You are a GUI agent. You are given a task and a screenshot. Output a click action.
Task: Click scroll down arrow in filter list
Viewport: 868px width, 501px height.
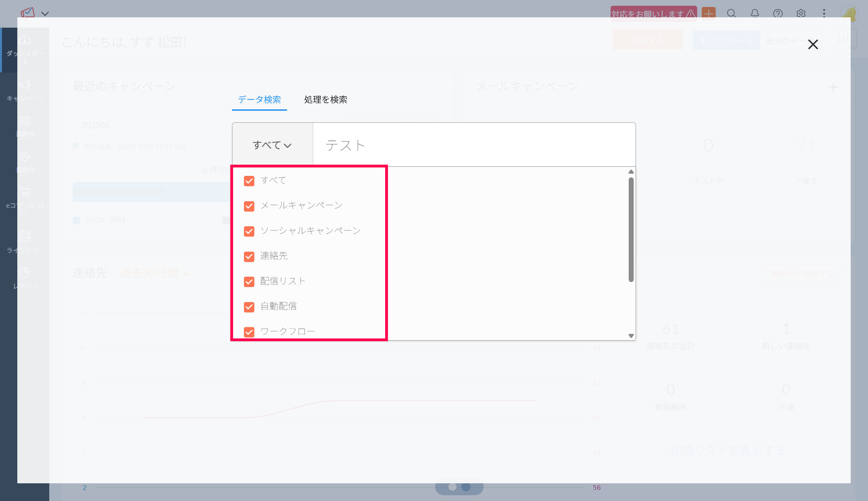click(631, 336)
